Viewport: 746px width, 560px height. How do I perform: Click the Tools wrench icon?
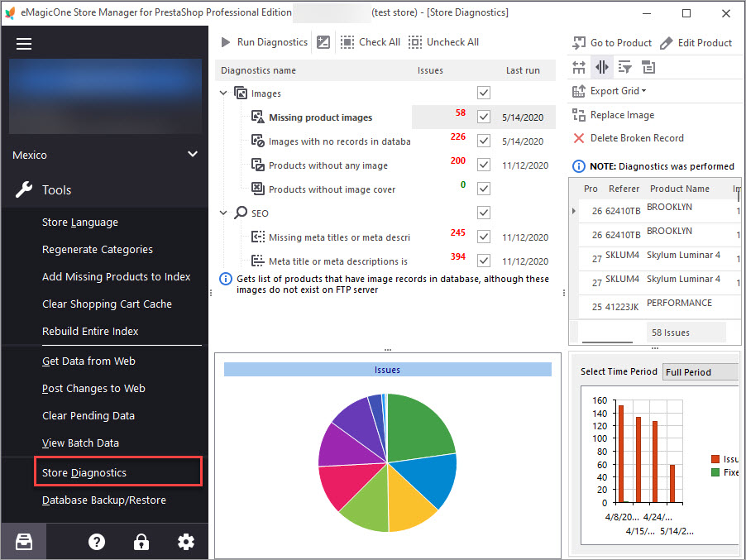point(24,190)
